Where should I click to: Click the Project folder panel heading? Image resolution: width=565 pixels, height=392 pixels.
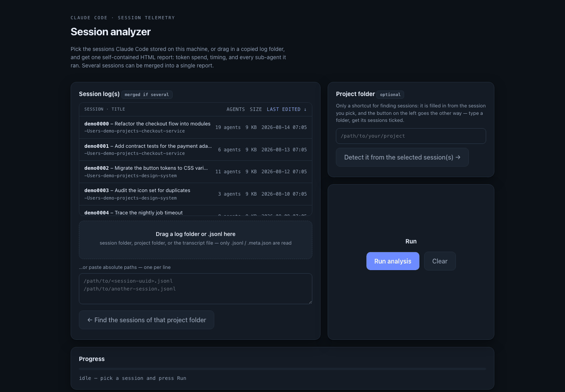(x=355, y=94)
